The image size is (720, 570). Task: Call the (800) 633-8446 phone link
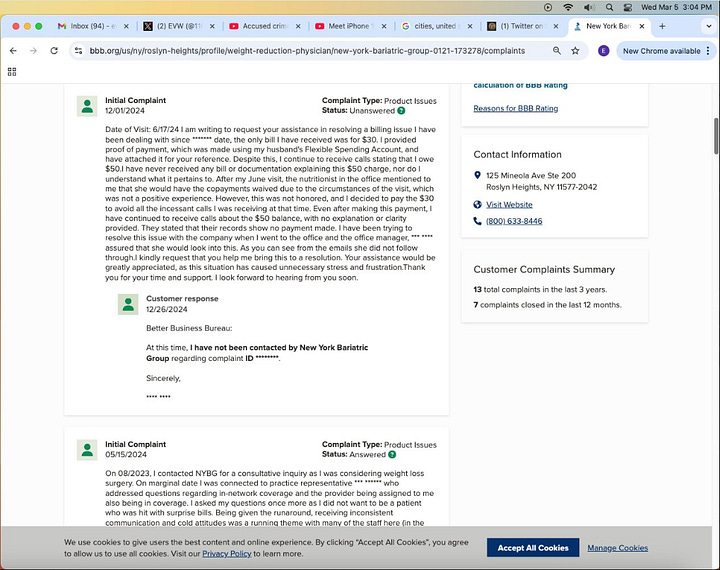[x=514, y=221]
